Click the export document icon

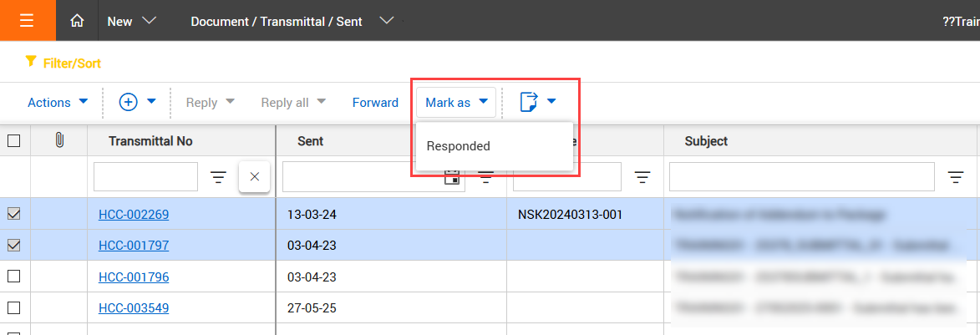(529, 102)
